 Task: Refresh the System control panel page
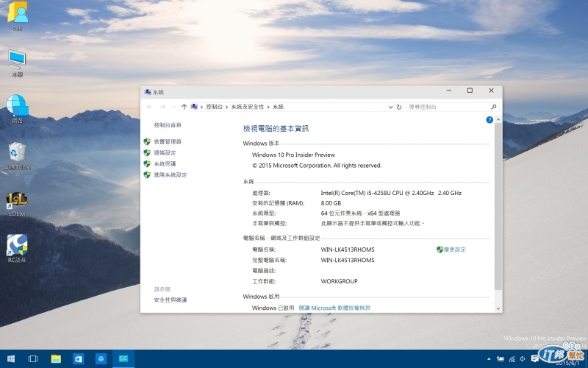399,107
